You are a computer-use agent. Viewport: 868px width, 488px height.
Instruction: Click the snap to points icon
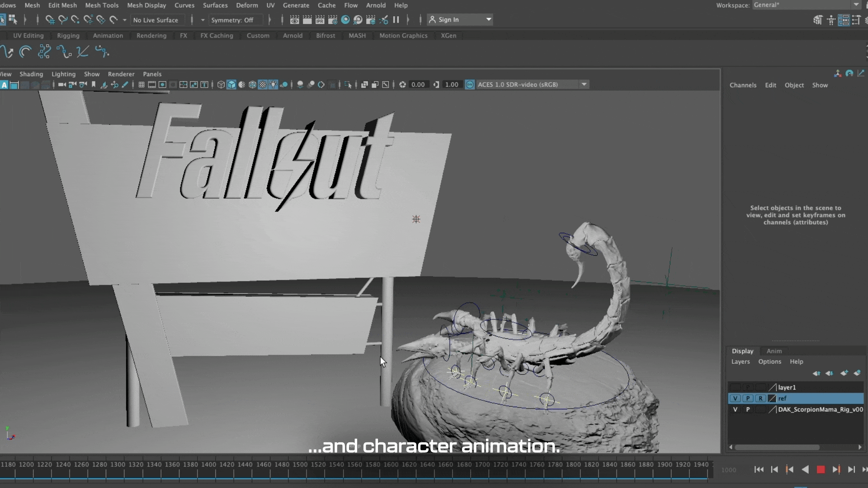pos(75,20)
